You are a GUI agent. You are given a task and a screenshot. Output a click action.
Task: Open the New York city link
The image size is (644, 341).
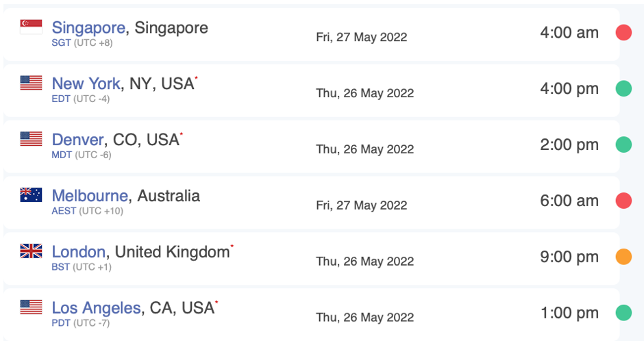pos(86,84)
